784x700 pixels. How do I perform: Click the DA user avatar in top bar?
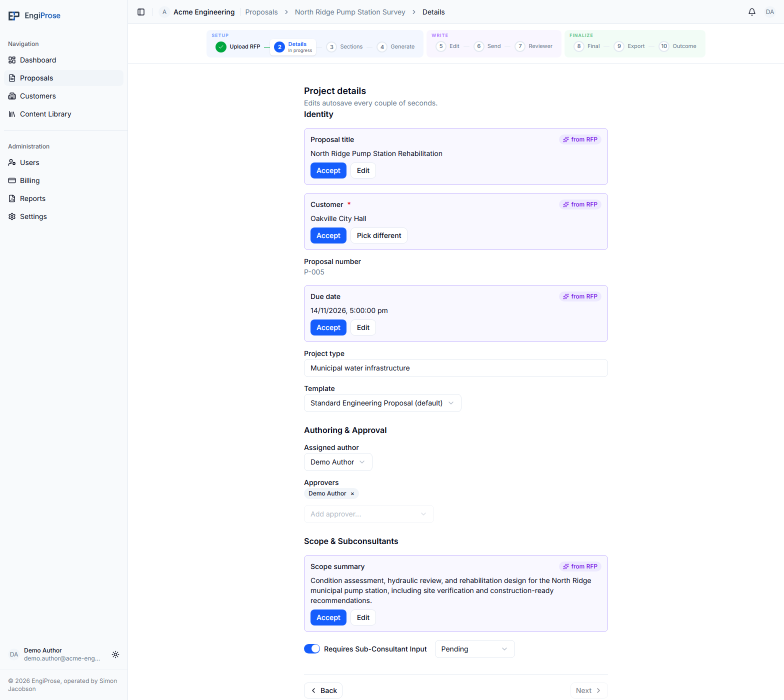(x=770, y=12)
